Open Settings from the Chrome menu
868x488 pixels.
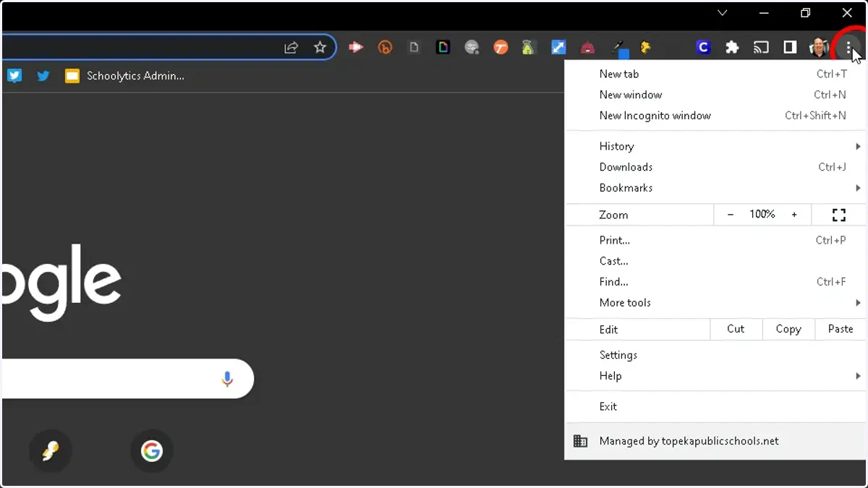coord(716,355)
